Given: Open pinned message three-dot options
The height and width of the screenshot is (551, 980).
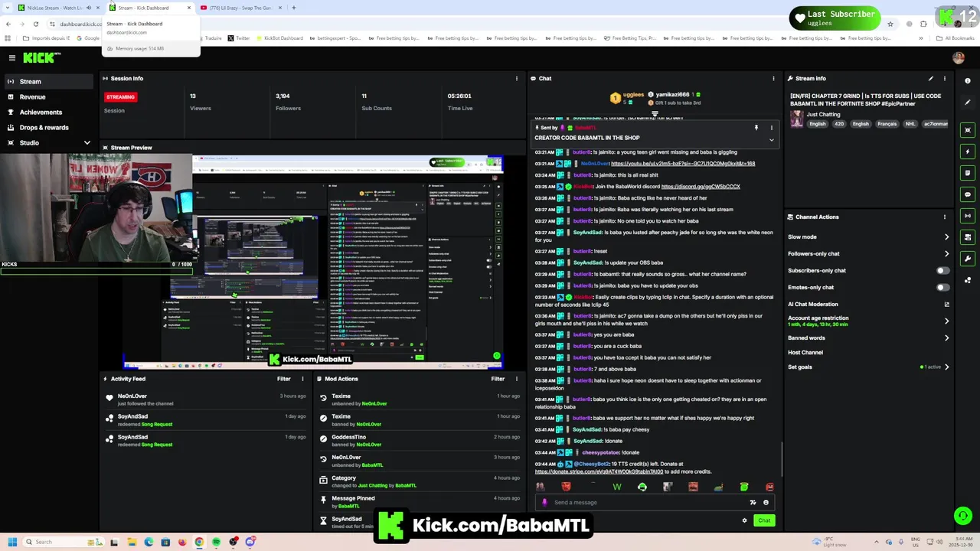Looking at the screenshot, I should (x=771, y=128).
